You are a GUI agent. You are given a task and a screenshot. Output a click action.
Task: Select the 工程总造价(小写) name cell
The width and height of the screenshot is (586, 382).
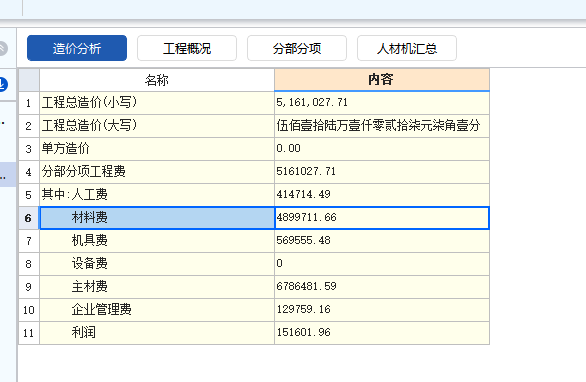coord(157,103)
